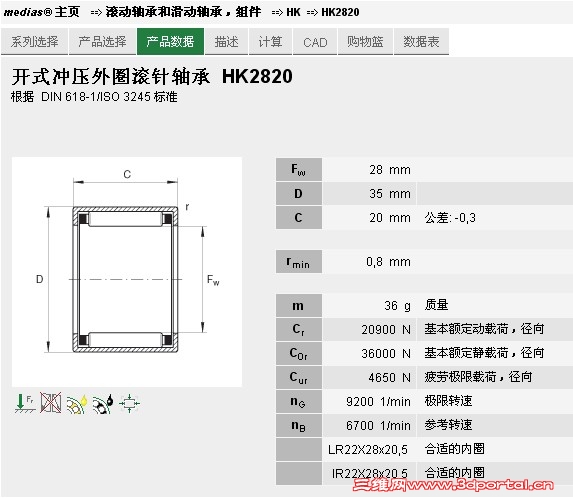Click the D parameter label cell
The image size is (573, 498).
299,194
